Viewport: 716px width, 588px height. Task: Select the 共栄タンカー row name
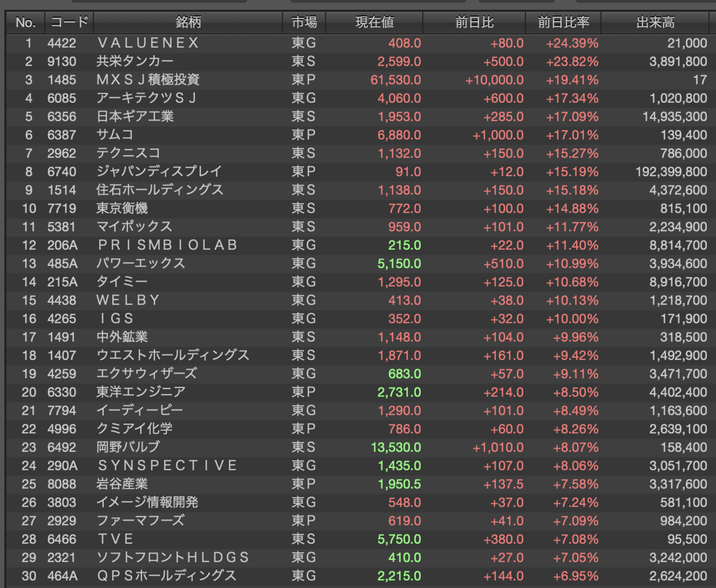135,61
